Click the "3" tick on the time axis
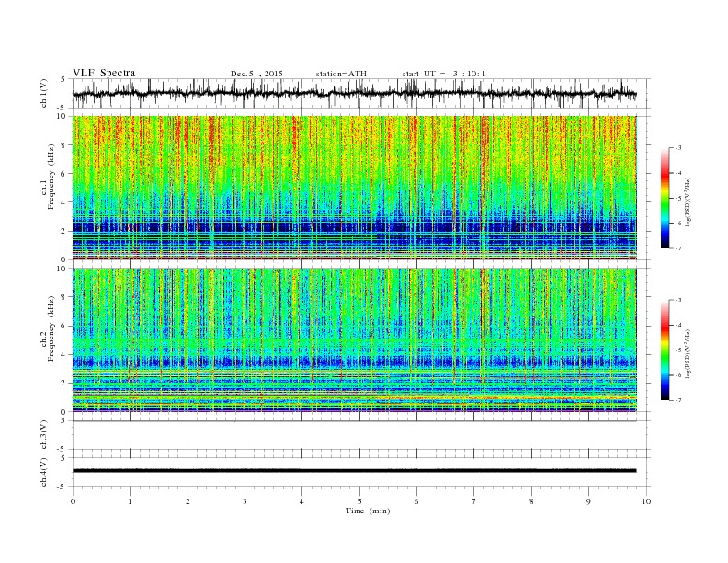This screenshot has height=563, width=728. pyautogui.click(x=245, y=501)
